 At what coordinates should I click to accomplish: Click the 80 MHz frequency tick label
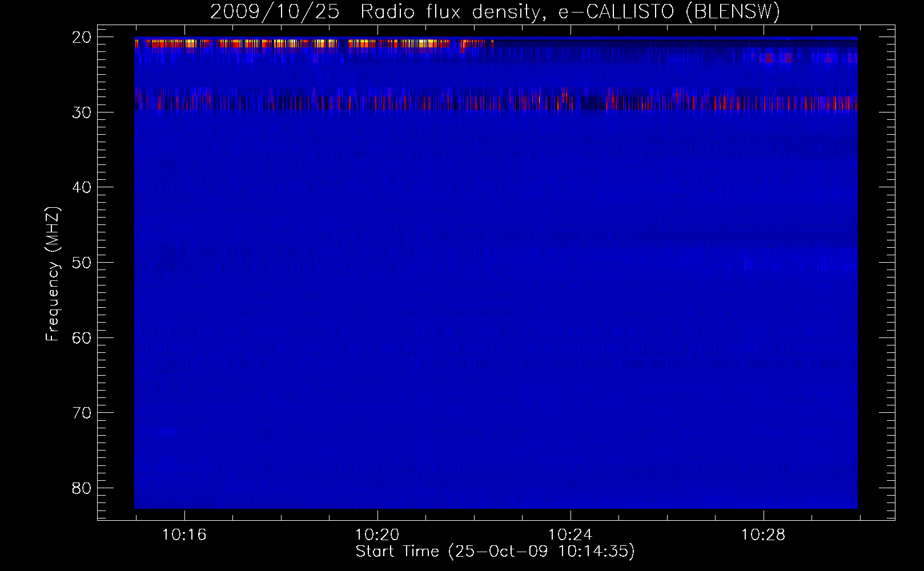(82, 489)
